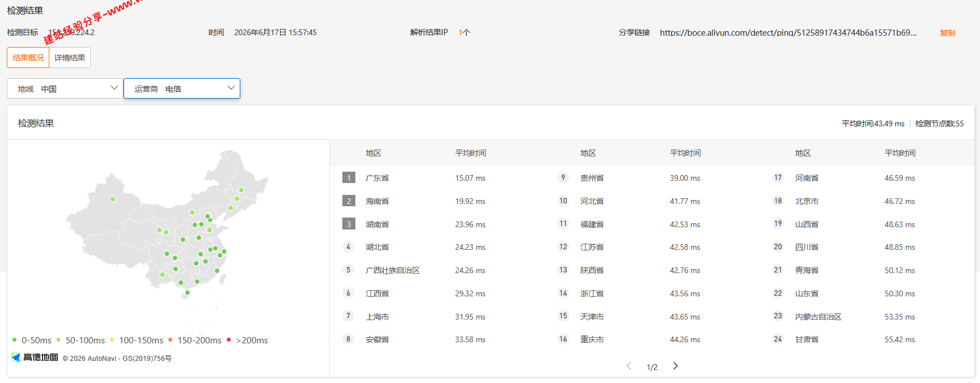Click the 1/2 page indicator
980x383 pixels.
pyautogui.click(x=652, y=367)
